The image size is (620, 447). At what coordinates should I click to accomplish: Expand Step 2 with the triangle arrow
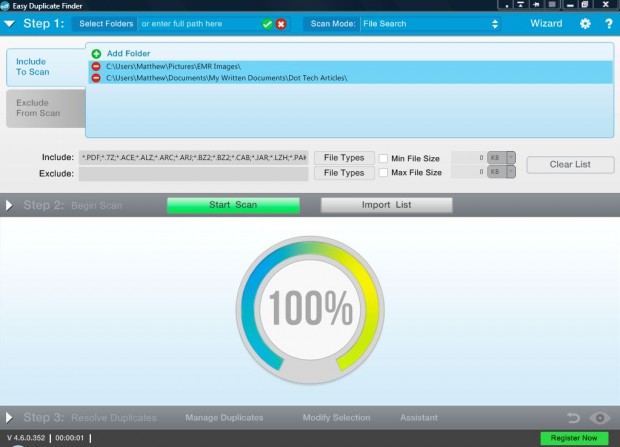(x=9, y=205)
